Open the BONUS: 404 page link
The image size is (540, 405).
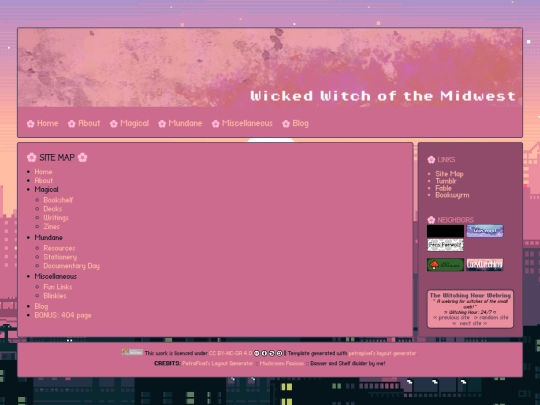click(x=63, y=315)
